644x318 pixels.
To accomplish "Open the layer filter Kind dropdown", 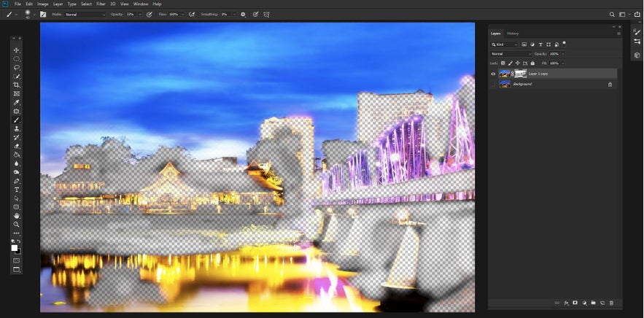I will click(x=505, y=44).
